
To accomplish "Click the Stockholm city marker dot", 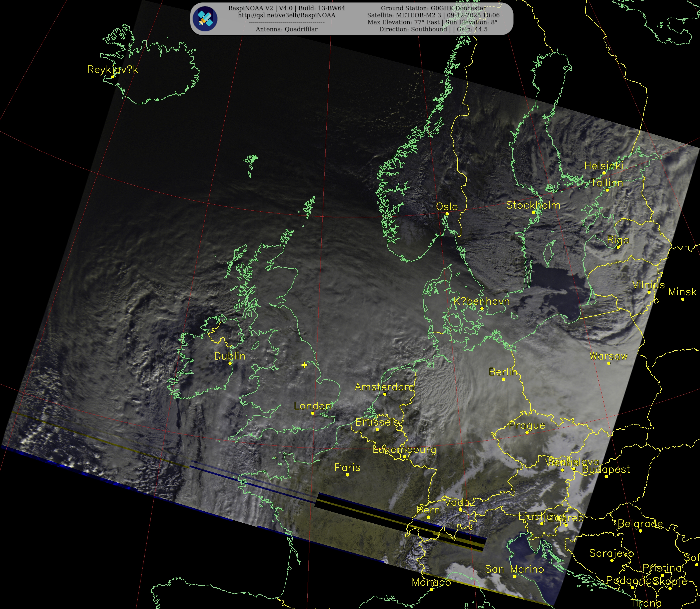I will pyautogui.click(x=533, y=212).
